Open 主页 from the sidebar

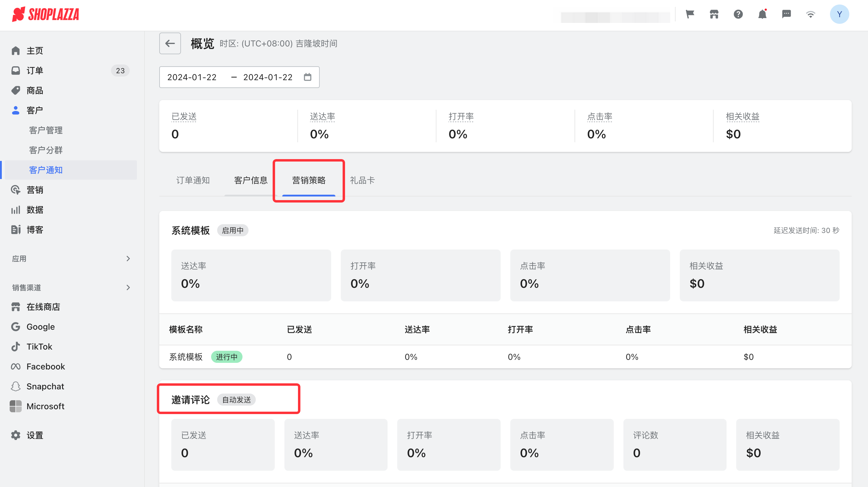click(x=34, y=51)
